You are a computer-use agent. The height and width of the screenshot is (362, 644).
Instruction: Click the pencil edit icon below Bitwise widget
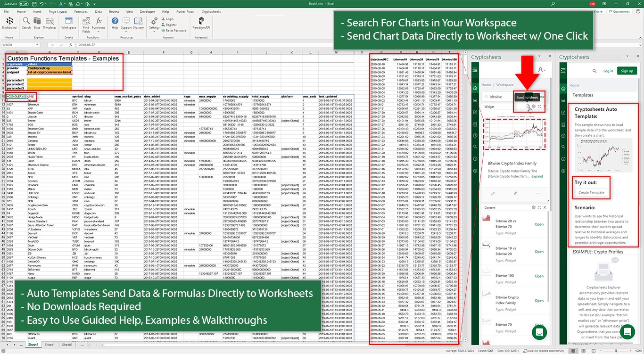515,193
